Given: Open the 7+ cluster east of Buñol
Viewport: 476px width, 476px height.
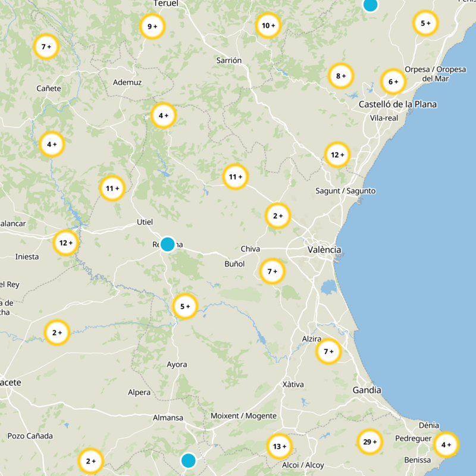Looking at the screenshot, I should coord(273,271).
